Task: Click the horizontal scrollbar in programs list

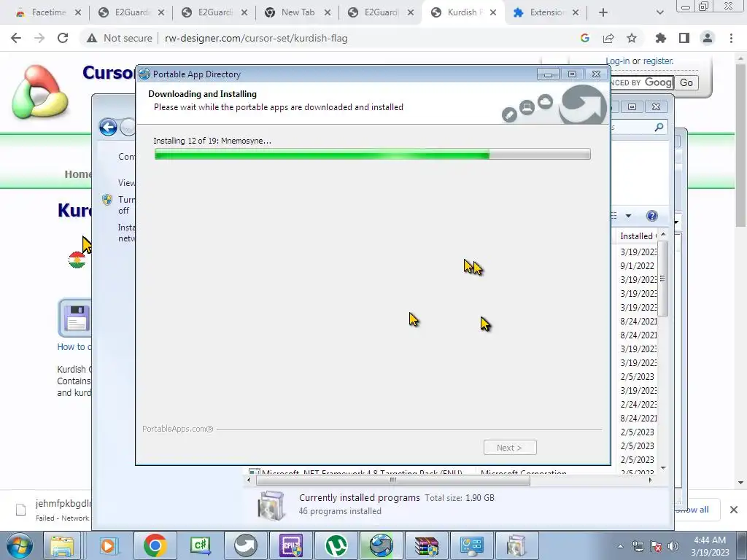Action: (392, 480)
